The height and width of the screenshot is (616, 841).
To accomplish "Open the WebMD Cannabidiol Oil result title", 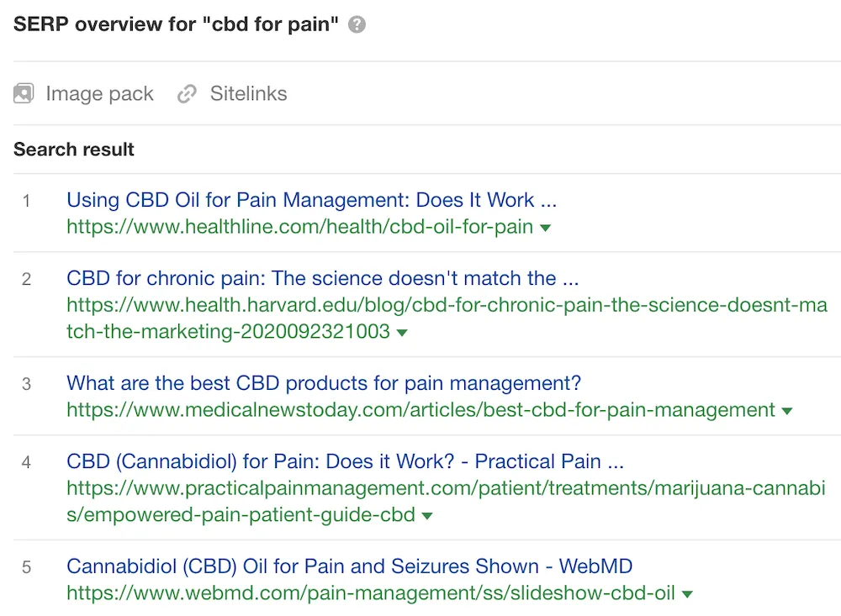I will pos(349,566).
